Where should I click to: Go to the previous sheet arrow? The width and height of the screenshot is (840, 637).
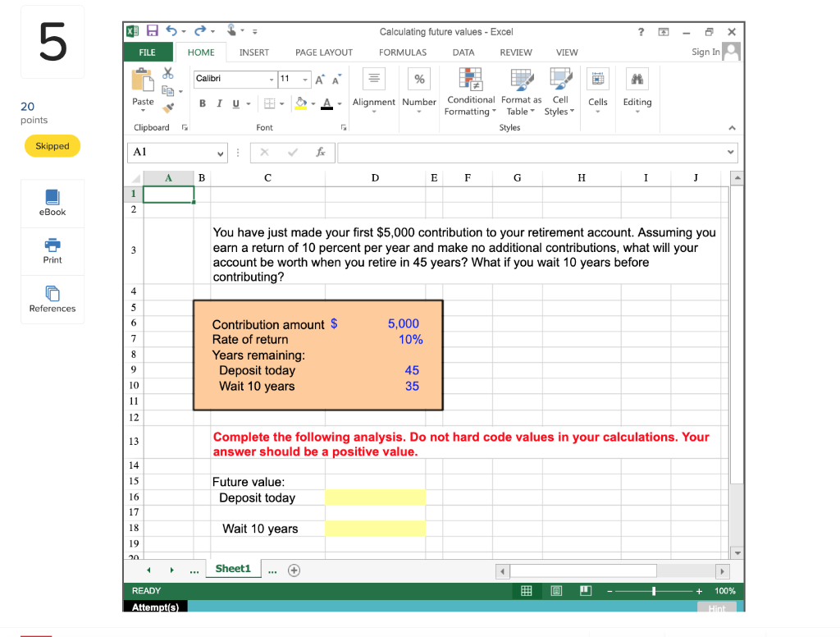point(149,570)
